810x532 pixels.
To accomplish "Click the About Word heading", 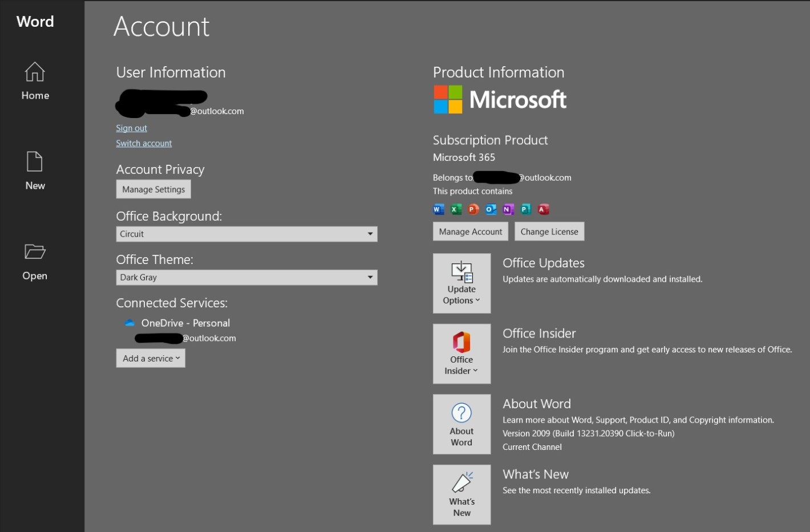I will click(x=537, y=404).
